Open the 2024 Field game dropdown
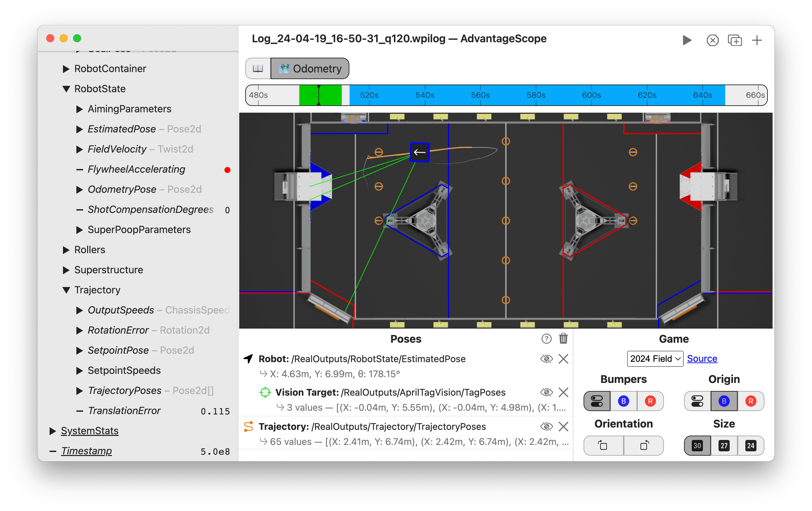 655,359
